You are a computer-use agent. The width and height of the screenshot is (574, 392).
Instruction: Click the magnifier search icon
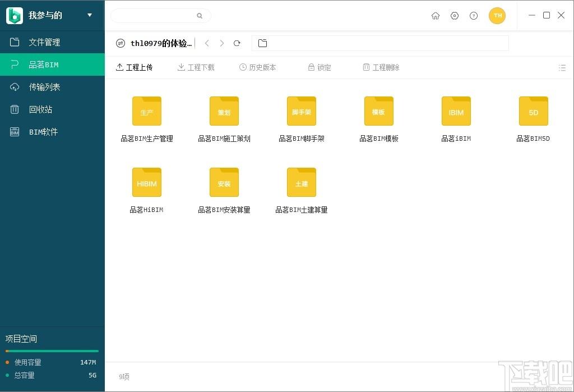coord(200,16)
